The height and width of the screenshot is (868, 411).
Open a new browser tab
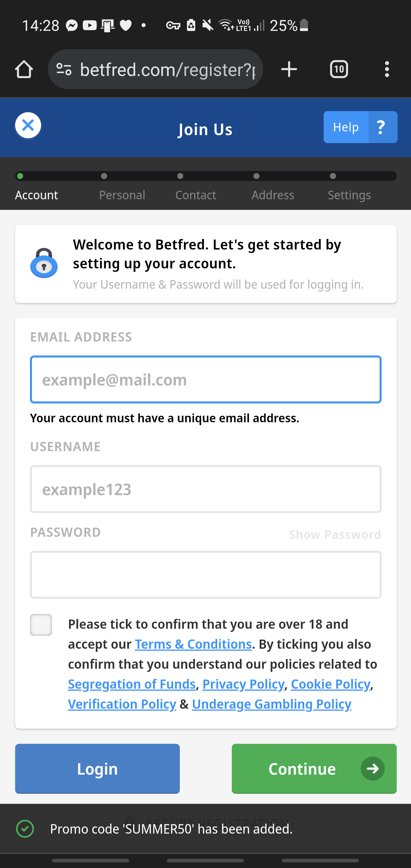tap(289, 69)
